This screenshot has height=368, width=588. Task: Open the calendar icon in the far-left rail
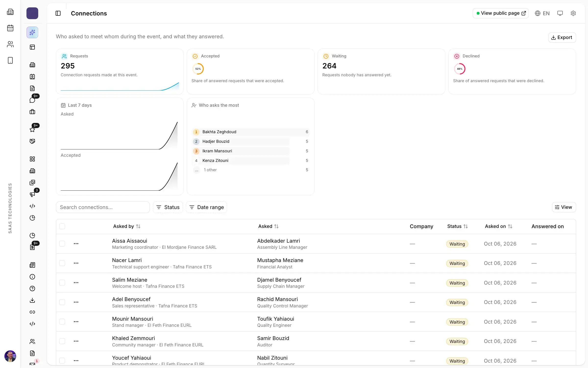[x=10, y=28]
